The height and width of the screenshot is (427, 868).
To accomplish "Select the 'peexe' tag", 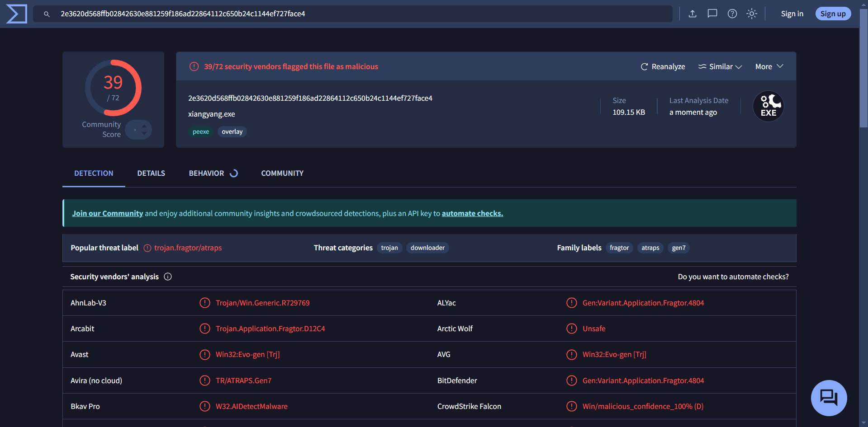I will pyautogui.click(x=201, y=132).
